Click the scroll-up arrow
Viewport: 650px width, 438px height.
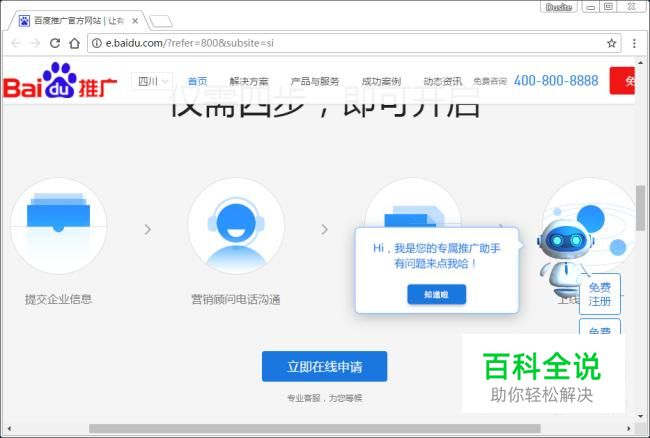[640, 63]
